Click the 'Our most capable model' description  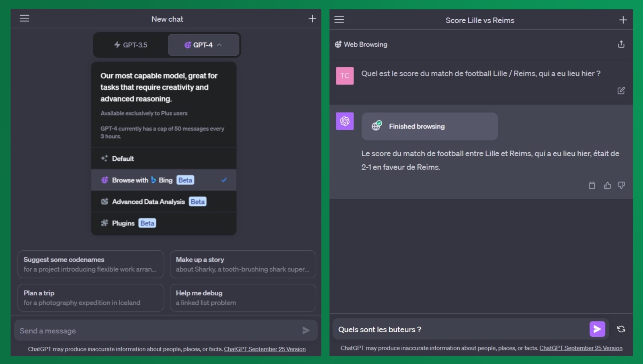(x=159, y=87)
